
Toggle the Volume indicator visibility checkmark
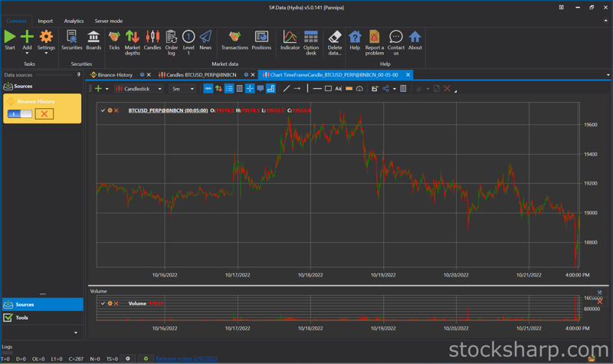click(x=103, y=303)
